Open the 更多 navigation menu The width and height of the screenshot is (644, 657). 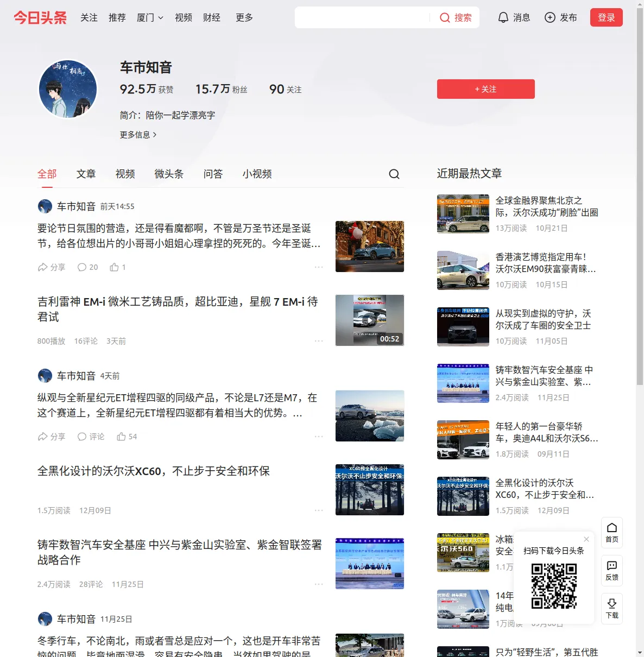pyautogui.click(x=244, y=17)
